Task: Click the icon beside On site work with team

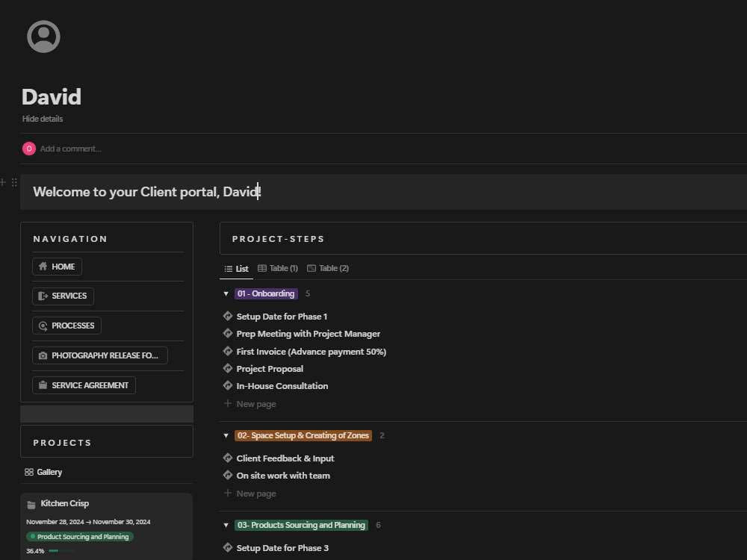Action: pyautogui.click(x=228, y=475)
